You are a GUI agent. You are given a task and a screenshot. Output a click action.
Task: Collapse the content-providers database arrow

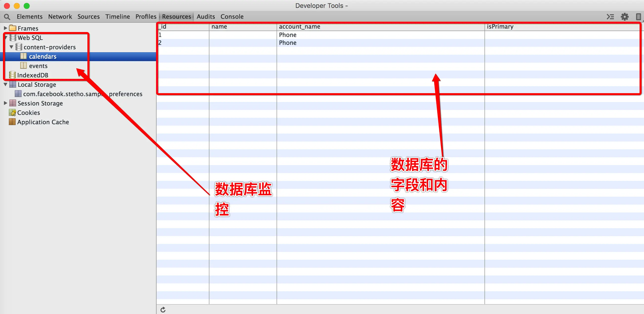coord(11,47)
